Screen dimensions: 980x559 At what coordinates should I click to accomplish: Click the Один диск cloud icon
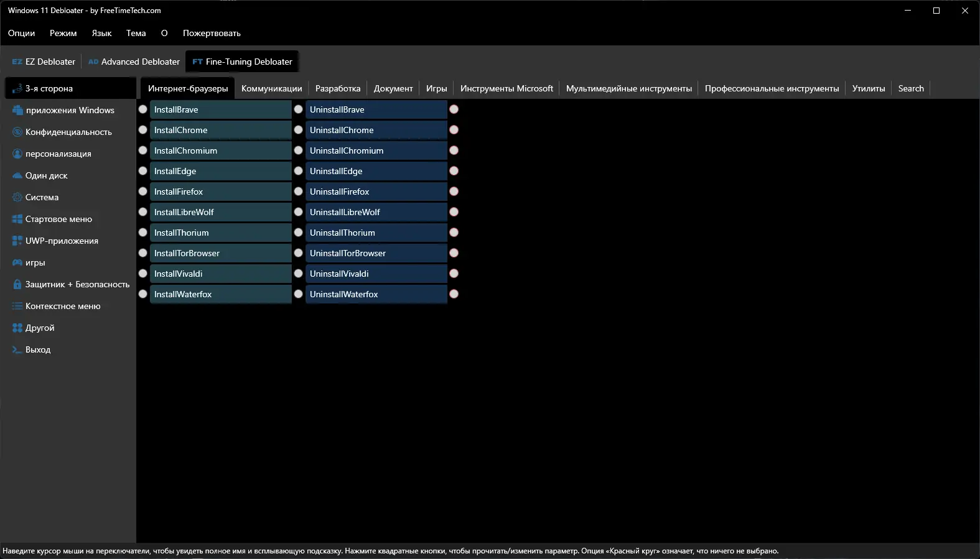[17, 175]
